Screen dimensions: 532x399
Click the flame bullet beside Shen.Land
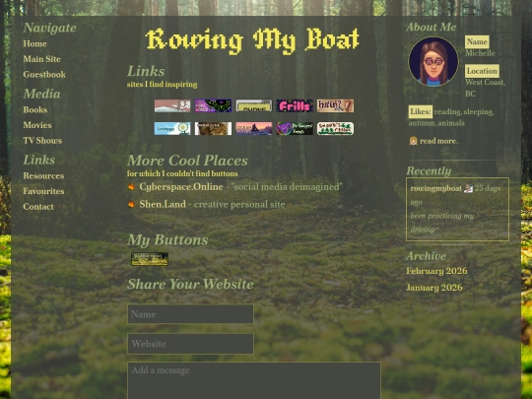(131, 204)
